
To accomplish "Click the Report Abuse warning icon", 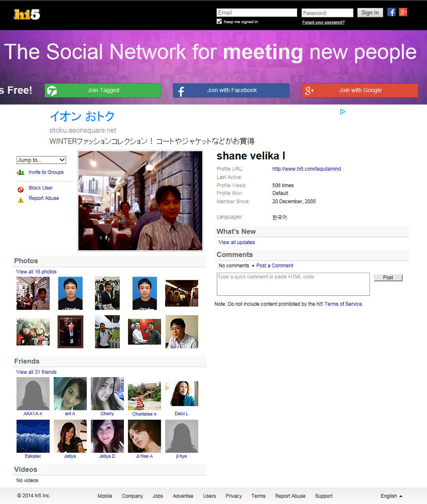I will [x=20, y=200].
